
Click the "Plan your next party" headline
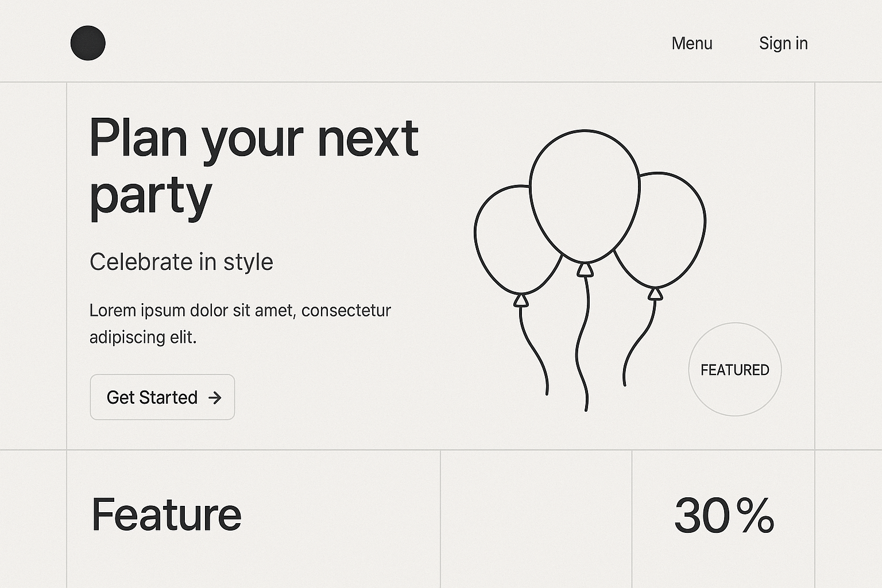click(254, 167)
